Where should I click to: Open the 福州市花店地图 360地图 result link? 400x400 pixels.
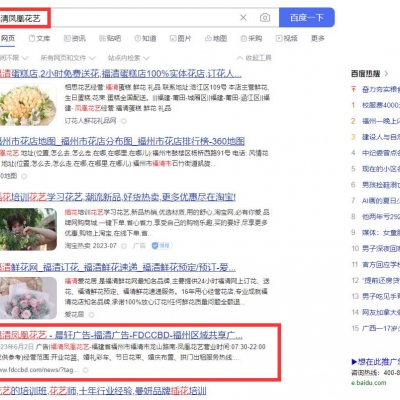[x=122, y=141]
